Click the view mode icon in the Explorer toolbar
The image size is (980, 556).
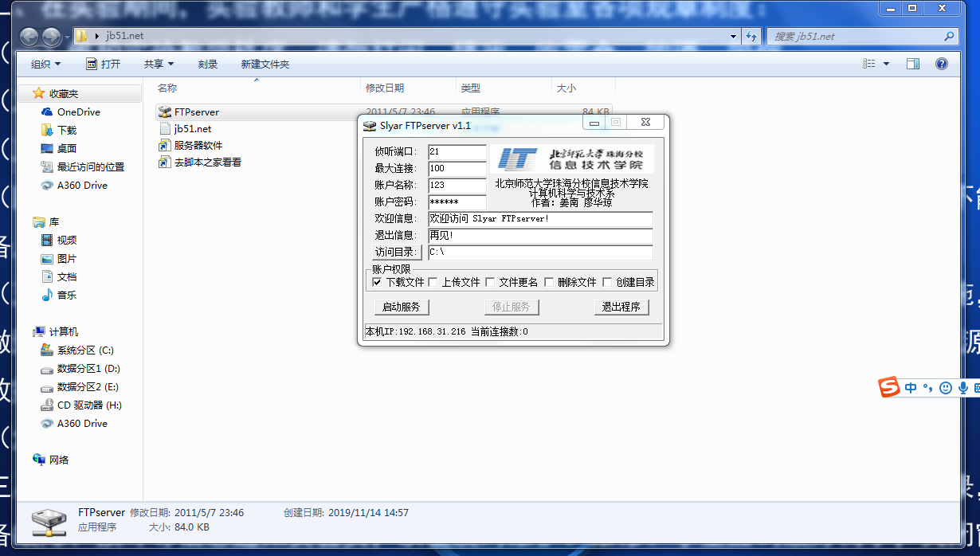coord(868,64)
